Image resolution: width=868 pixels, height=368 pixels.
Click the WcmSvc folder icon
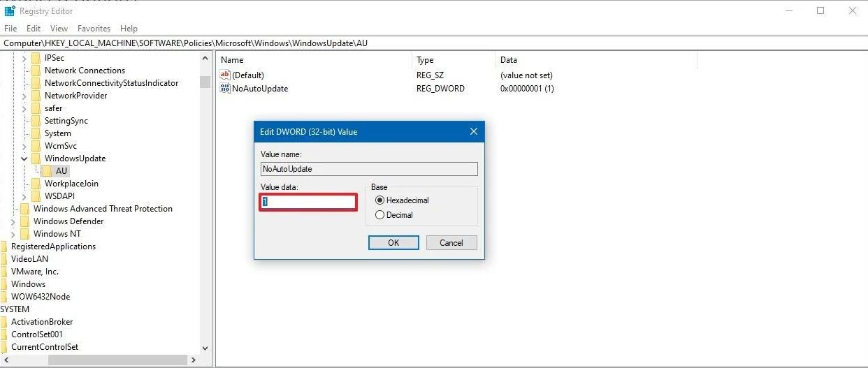(x=36, y=146)
